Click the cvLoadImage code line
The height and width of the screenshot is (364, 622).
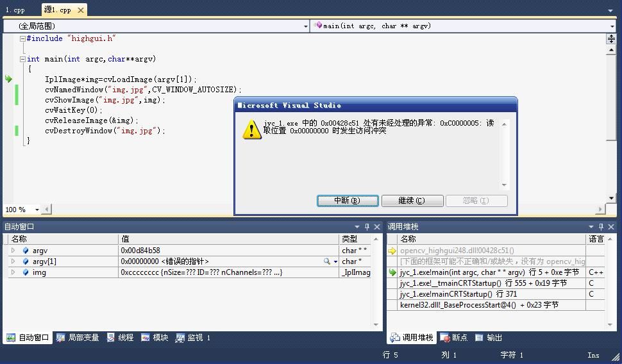(121, 79)
